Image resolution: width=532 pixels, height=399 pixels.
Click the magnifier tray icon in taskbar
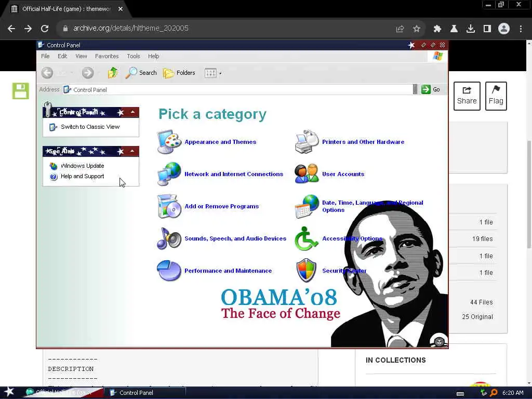click(x=494, y=393)
